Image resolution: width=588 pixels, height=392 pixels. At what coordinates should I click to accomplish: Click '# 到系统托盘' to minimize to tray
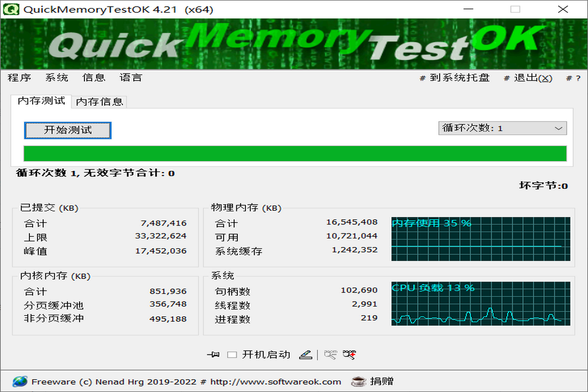point(455,78)
